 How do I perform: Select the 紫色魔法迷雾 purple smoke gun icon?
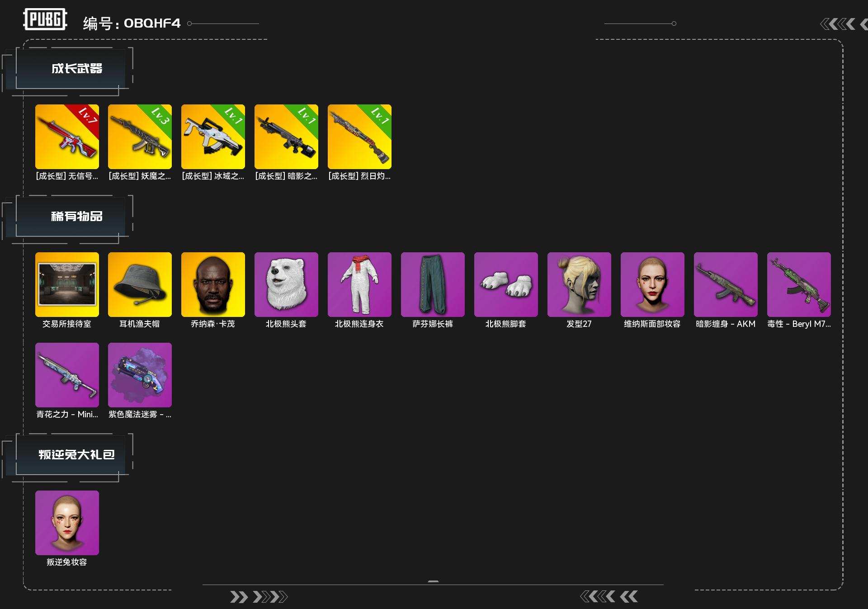(x=140, y=375)
